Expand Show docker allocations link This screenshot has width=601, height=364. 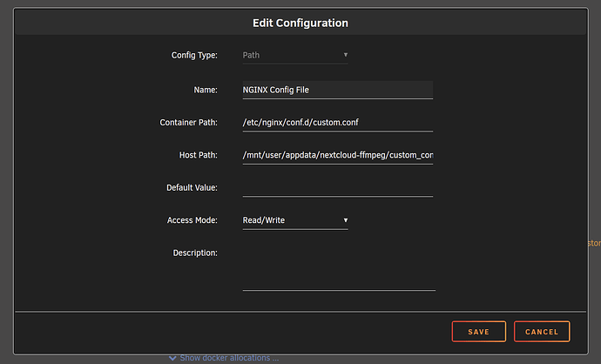[x=229, y=357]
